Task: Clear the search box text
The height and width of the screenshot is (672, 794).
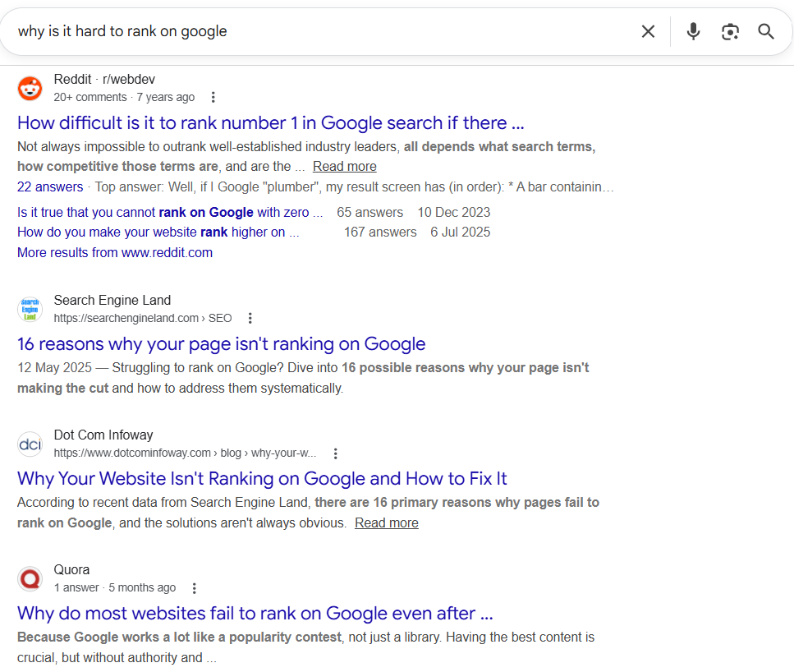Action: [x=648, y=32]
